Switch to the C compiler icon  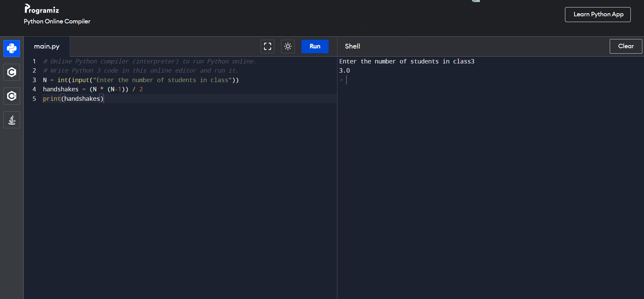click(12, 72)
